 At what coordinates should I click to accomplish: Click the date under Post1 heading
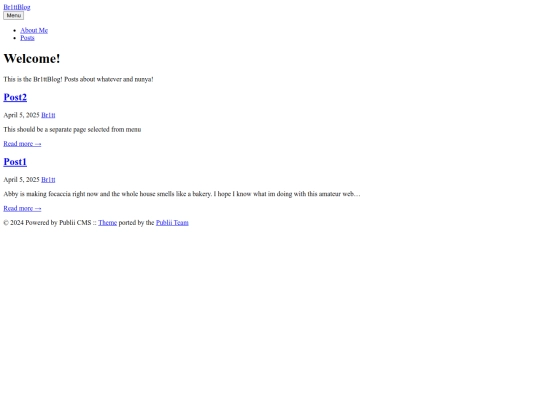[x=21, y=180]
